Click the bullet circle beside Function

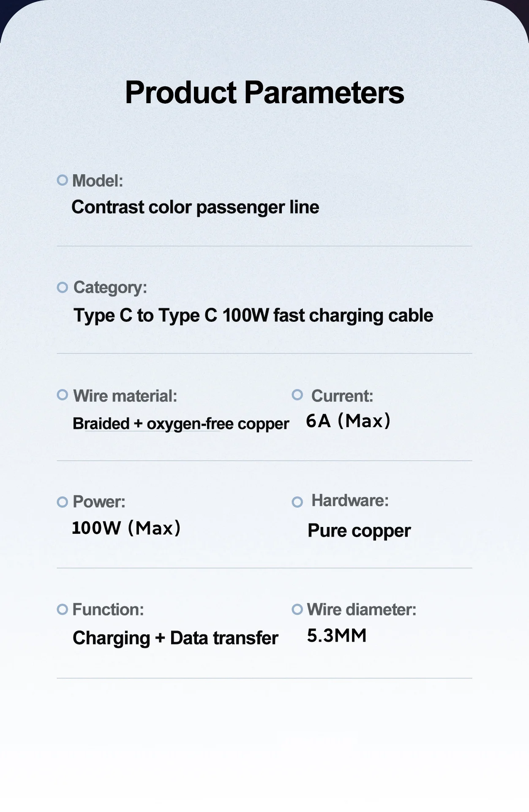tap(63, 609)
